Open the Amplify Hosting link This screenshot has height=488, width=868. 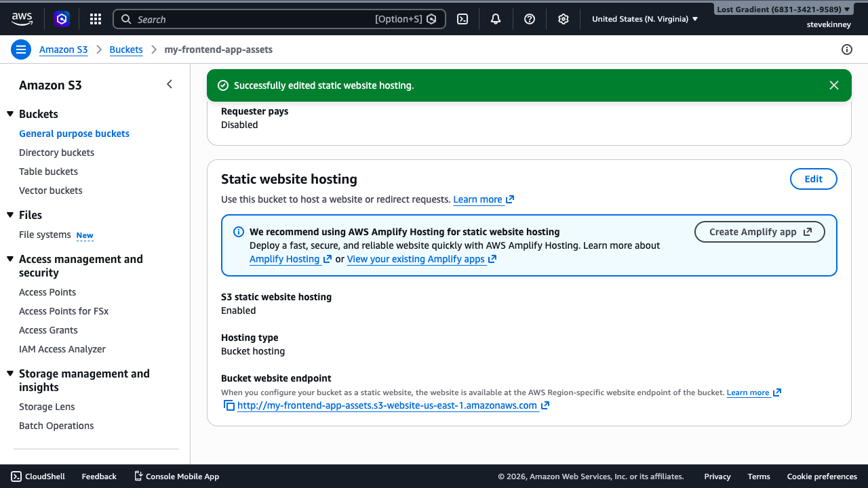coord(290,259)
